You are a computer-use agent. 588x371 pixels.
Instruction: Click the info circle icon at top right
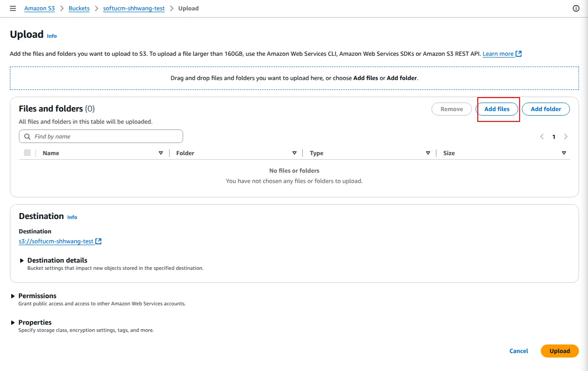pos(576,9)
